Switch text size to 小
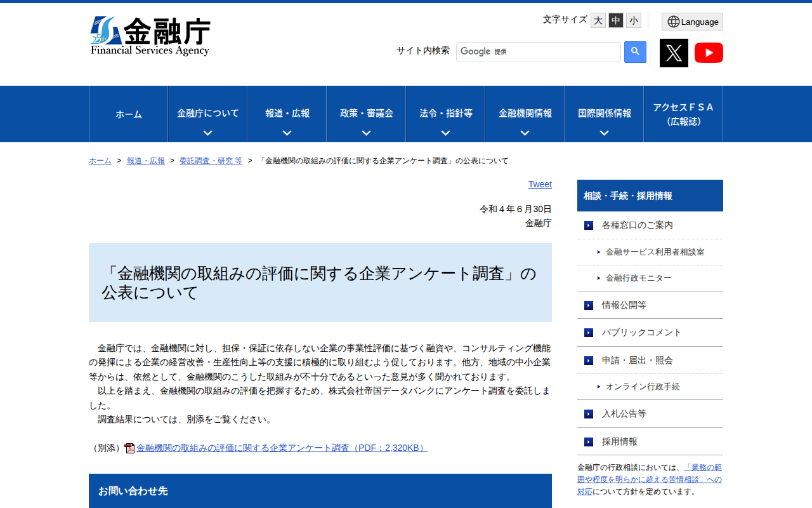812x508 pixels. 633,20
